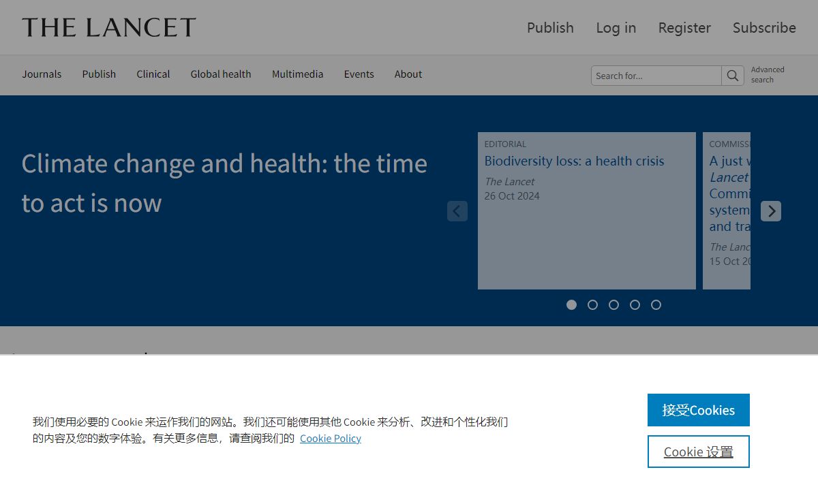This screenshot has width=818, height=504.
Task: Open Climate change and health headline
Action: pos(224,183)
